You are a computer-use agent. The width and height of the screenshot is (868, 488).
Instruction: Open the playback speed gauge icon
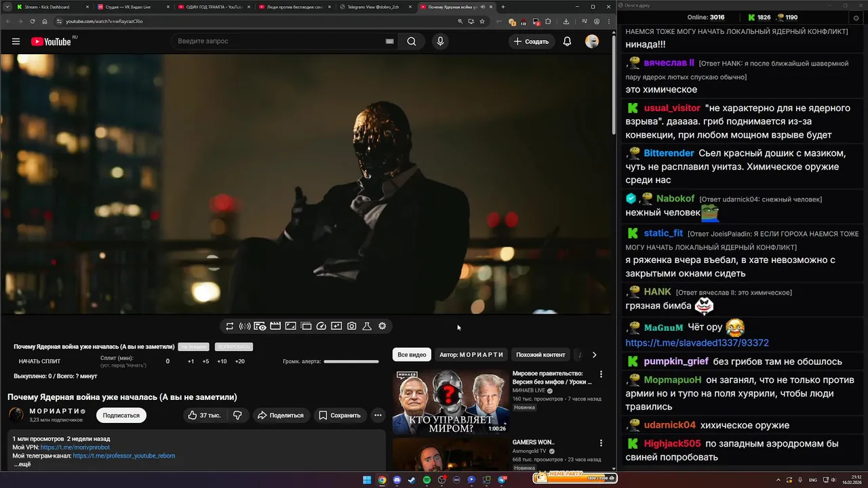[x=321, y=326]
